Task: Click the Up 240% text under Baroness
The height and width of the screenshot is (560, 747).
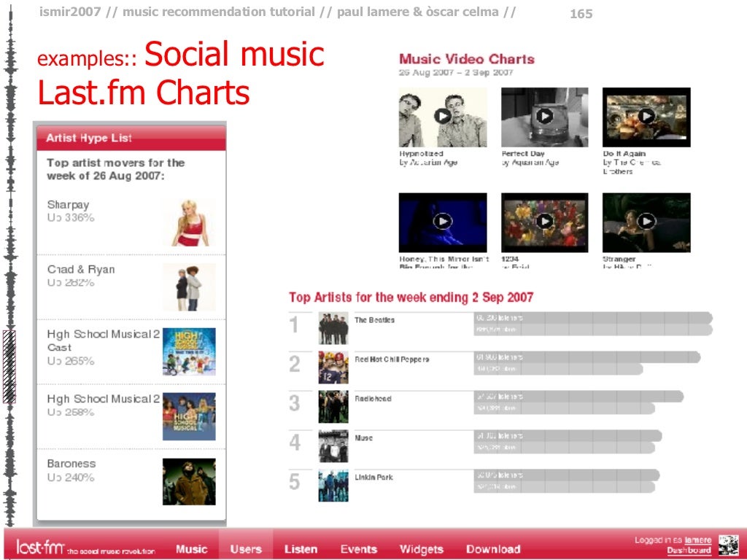Action: pos(71,477)
